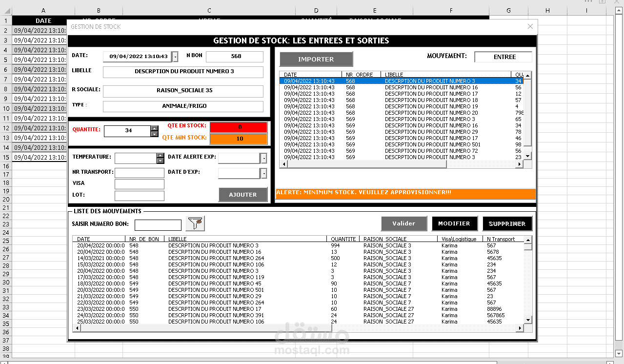The width and height of the screenshot is (624, 364).
Task: Click cell A1 DATE header in spreadsheet
Action: 43,20
